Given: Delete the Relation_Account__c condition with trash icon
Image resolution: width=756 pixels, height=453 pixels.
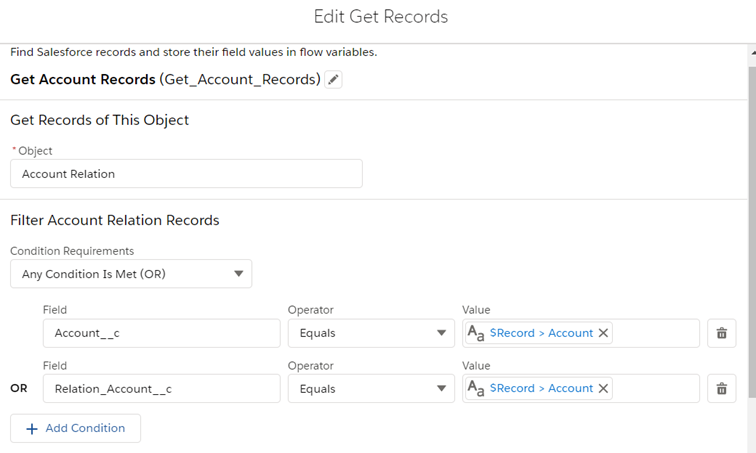Looking at the screenshot, I should coord(721,388).
